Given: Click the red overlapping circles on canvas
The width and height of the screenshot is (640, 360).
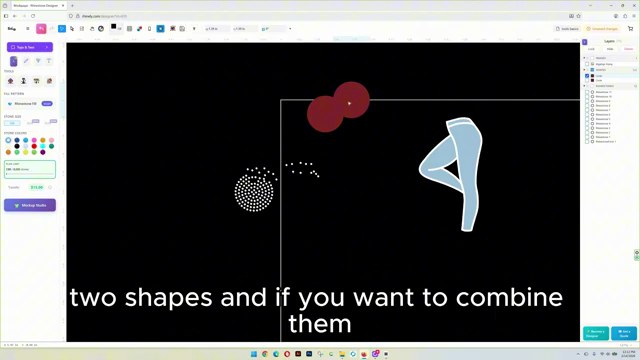Looking at the screenshot, I should coord(338,107).
